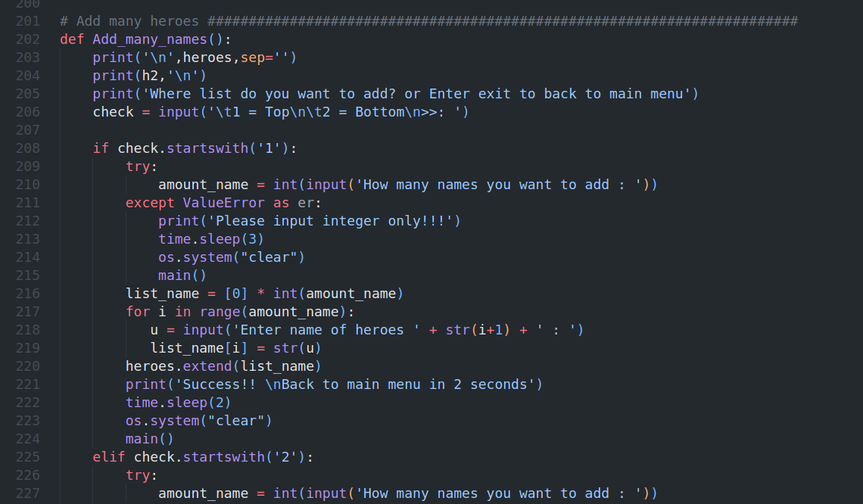
Task: Click the time.sleep(3) call
Action: [x=211, y=239]
